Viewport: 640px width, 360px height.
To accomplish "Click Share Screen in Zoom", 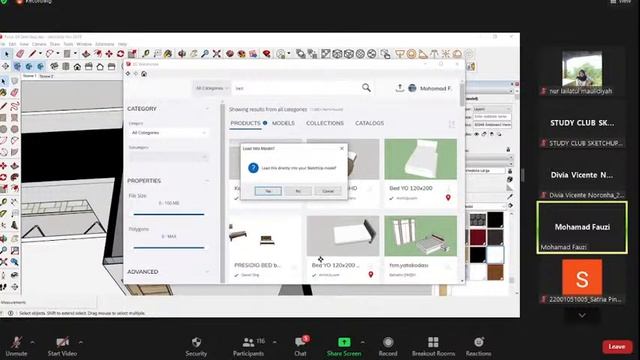I will click(x=344, y=346).
